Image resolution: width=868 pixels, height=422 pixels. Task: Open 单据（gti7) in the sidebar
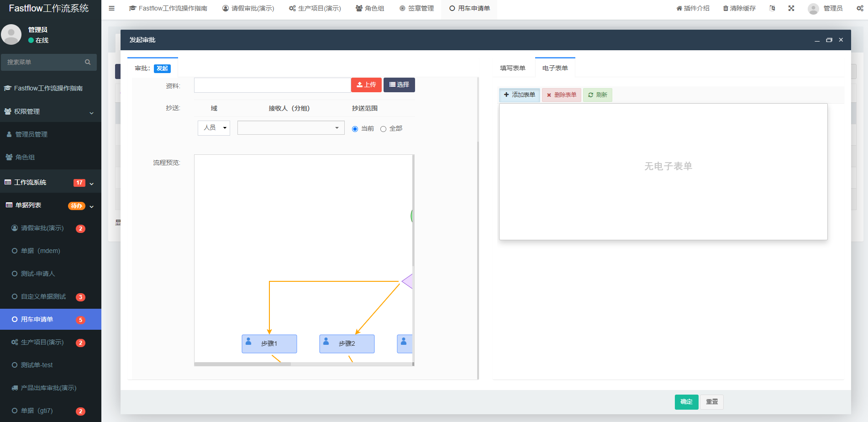[x=51, y=411]
